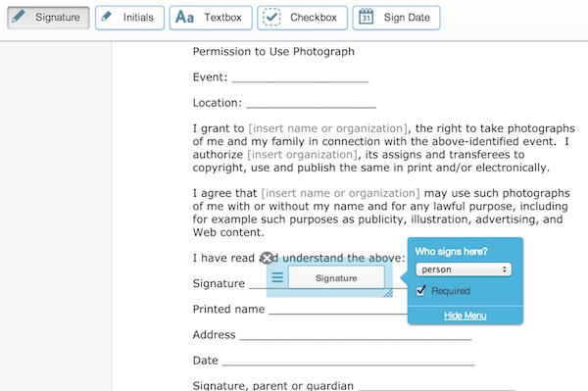588x391 pixels.
Task: Click 'Signature, parent or guardian' text
Action: 273,385
